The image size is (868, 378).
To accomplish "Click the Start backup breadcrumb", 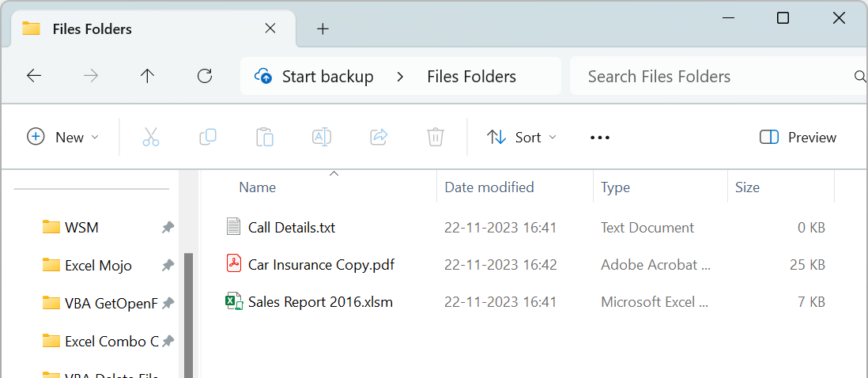I will (x=328, y=77).
